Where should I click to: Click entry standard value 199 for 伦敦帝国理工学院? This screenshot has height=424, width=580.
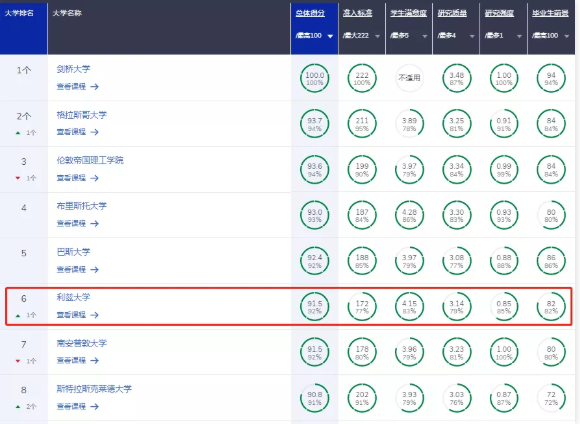click(x=362, y=169)
